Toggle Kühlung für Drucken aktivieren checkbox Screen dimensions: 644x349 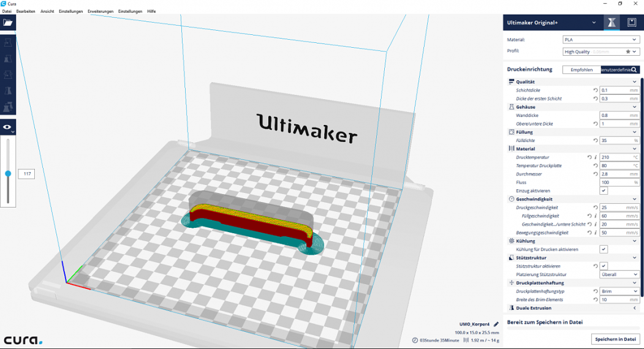pyautogui.click(x=604, y=249)
